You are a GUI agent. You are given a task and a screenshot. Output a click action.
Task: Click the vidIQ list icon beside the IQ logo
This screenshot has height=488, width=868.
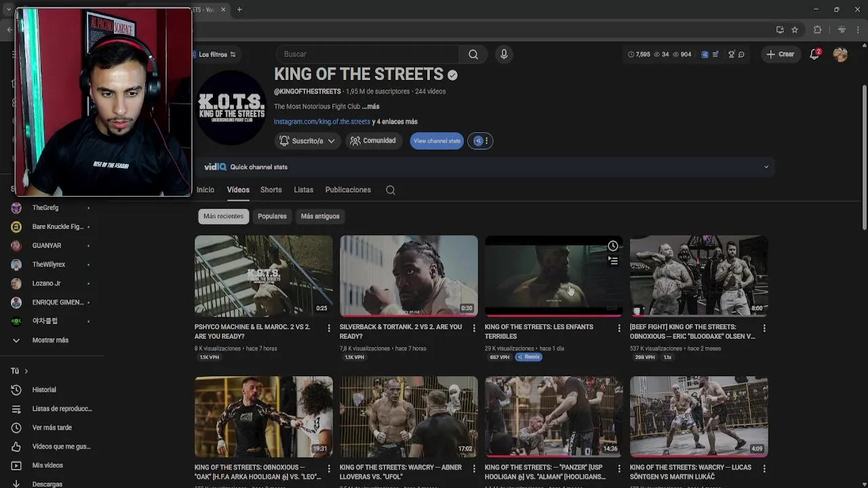coord(715,54)
